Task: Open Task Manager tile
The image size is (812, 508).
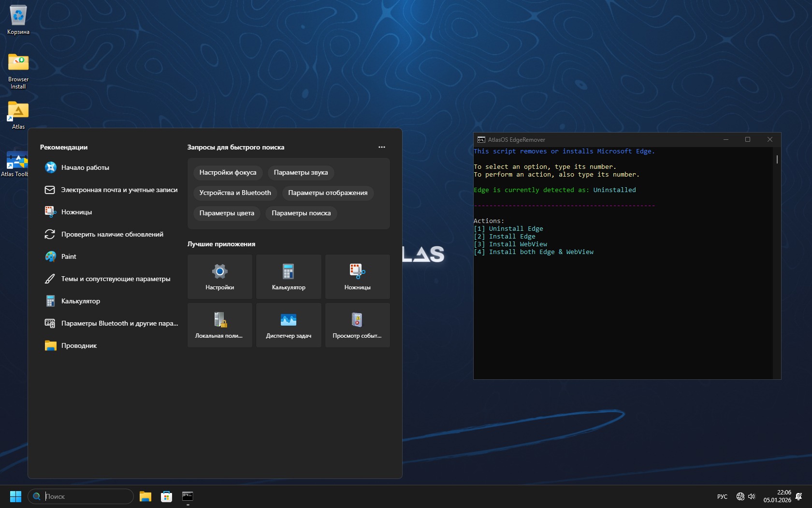Action: (x=289, y=325)
